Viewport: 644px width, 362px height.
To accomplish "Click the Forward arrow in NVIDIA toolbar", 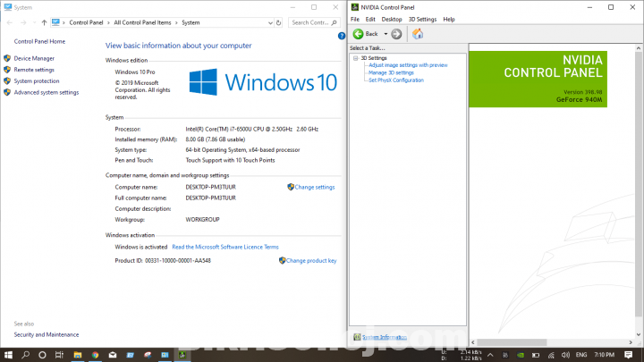I will pyautogui.click(x=396, y=34).
